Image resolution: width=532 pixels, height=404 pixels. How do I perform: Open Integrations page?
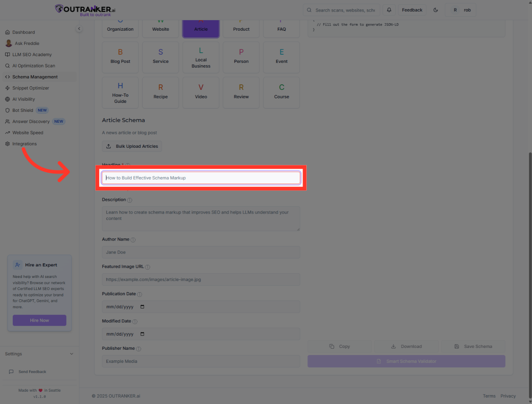[24, 144]
